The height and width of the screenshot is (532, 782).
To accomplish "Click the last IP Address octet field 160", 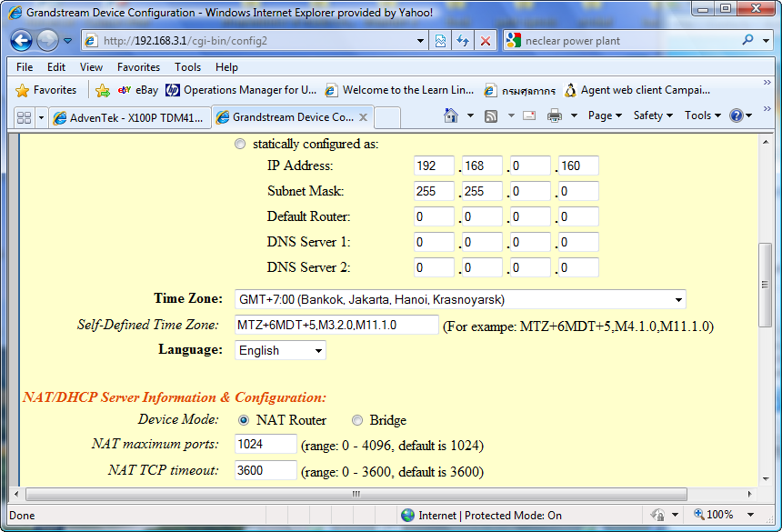I will point(578,166).
